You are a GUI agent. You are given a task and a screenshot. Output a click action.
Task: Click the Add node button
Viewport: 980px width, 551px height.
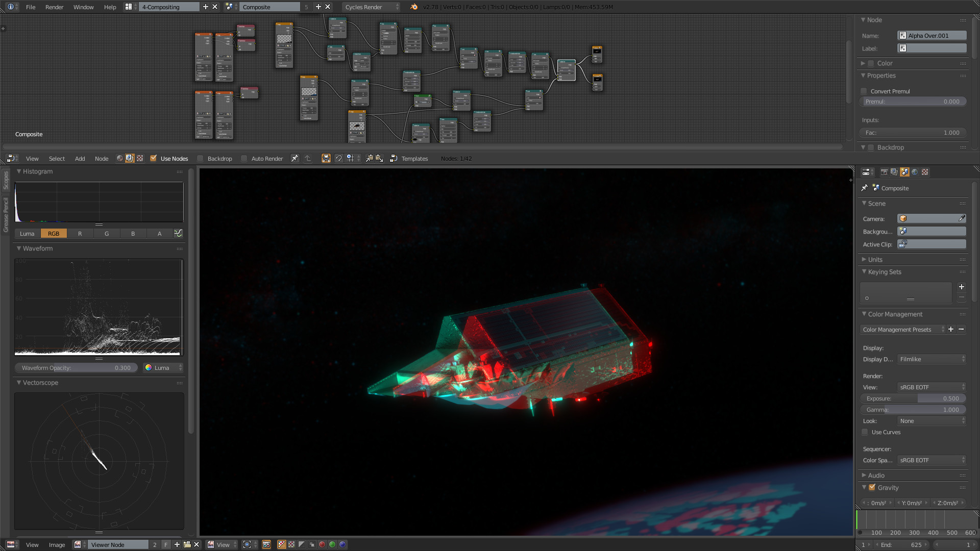click(80, 158)
